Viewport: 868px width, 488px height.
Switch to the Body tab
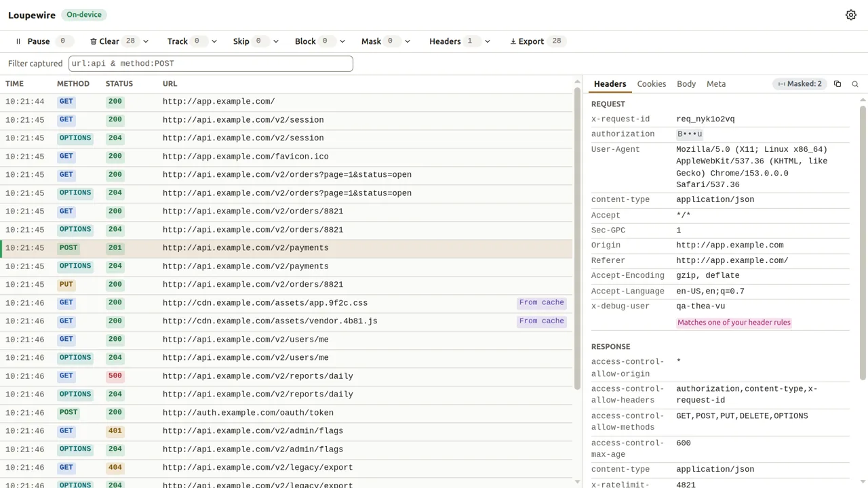point(686,84)
